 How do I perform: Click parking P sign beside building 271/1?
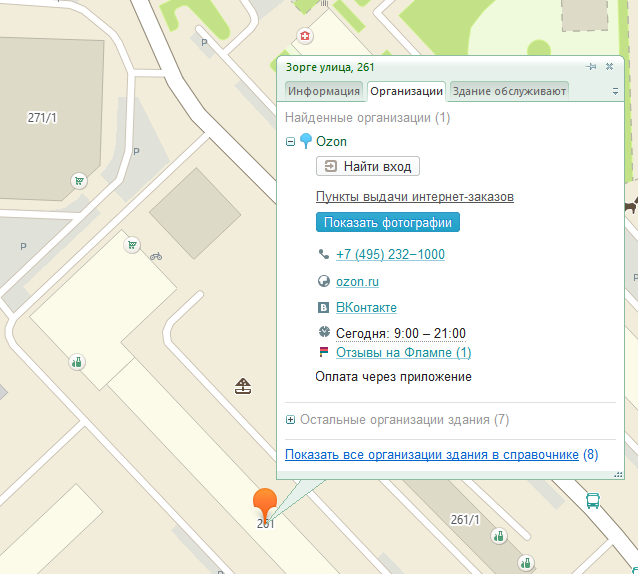point(136,151)
